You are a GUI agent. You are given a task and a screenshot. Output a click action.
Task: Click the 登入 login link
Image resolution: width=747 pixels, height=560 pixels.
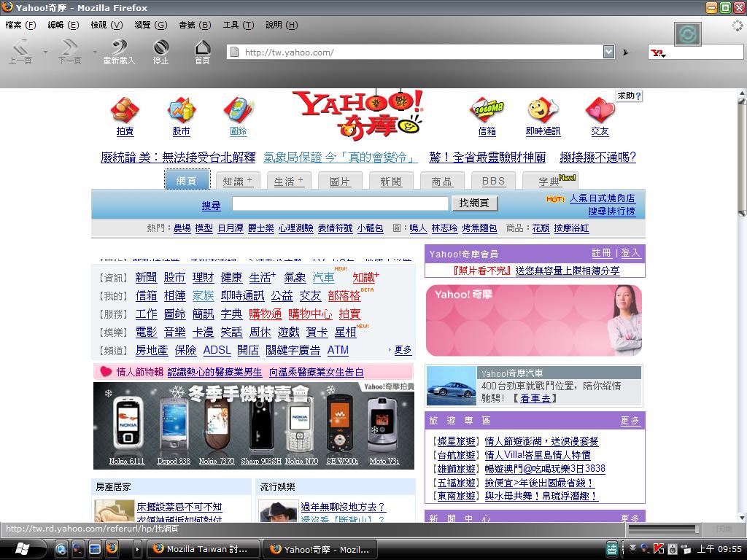(x=631, y=253)
